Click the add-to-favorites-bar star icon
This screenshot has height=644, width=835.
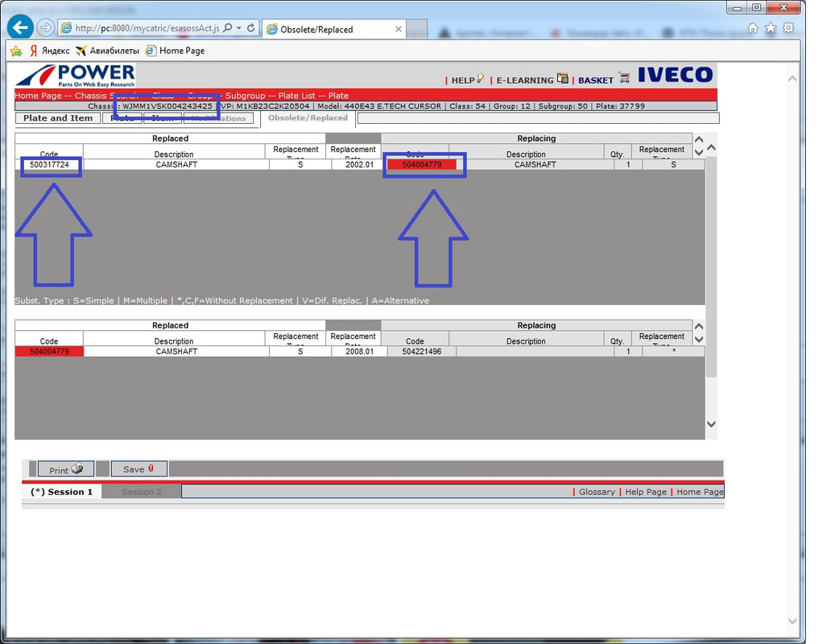coord(17,51)
